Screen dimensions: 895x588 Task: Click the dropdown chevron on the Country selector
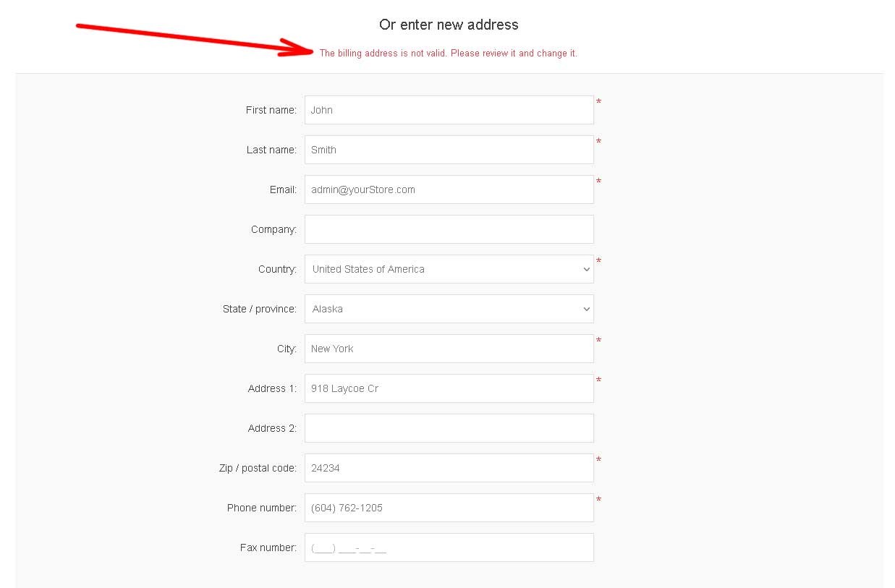click(x=586, y=269)
